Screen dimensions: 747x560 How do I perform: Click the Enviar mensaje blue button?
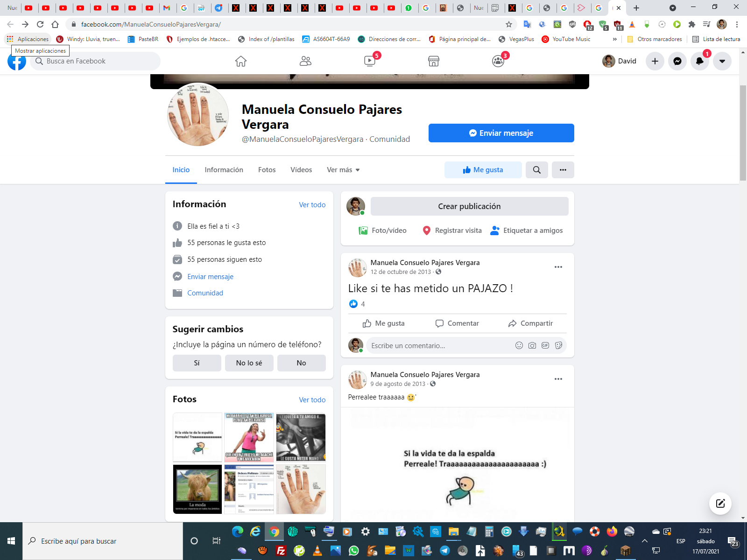[x=501, y=133]
